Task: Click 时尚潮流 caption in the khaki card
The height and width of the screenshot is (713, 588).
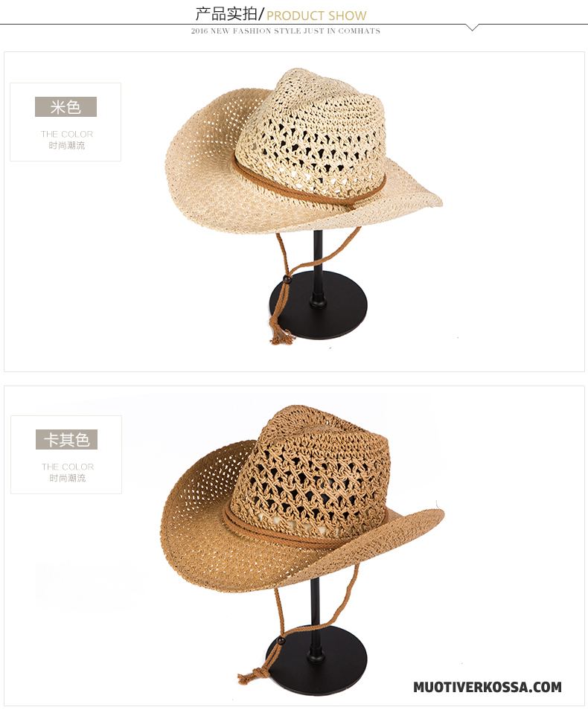Action: click(68, 479)
